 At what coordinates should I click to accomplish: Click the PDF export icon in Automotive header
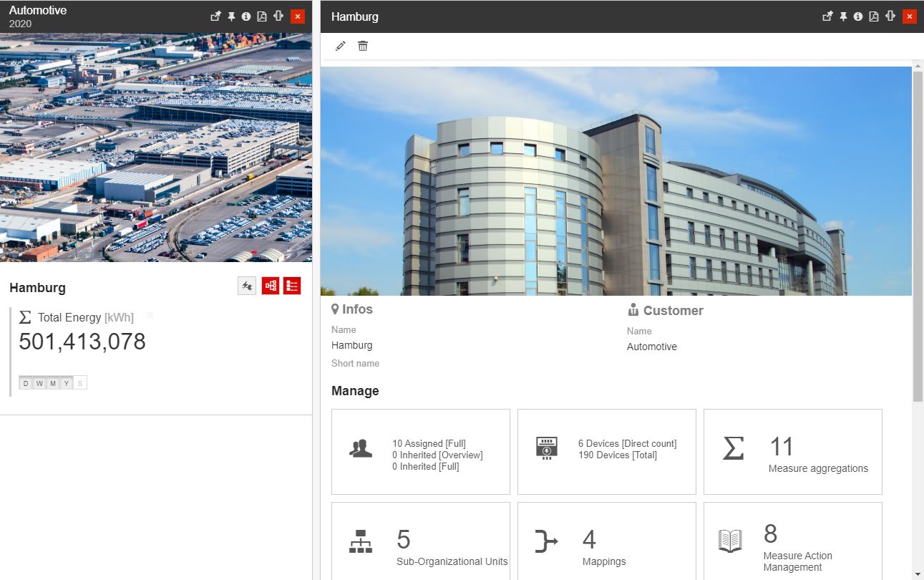coord(262,16)
